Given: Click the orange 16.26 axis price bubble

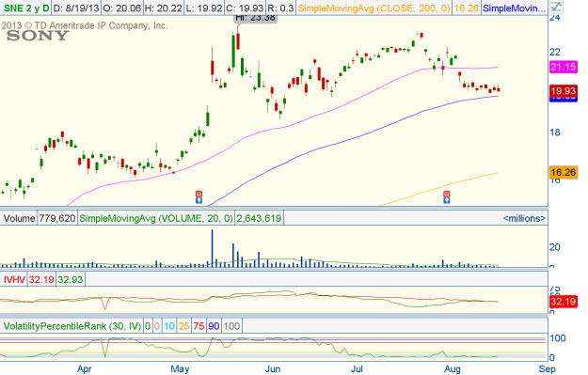Looking at the screenshot, I should click(564, 172).
